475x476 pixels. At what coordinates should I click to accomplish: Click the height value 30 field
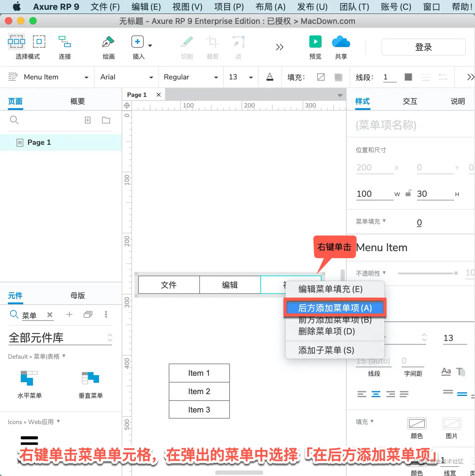click(435, 194)
